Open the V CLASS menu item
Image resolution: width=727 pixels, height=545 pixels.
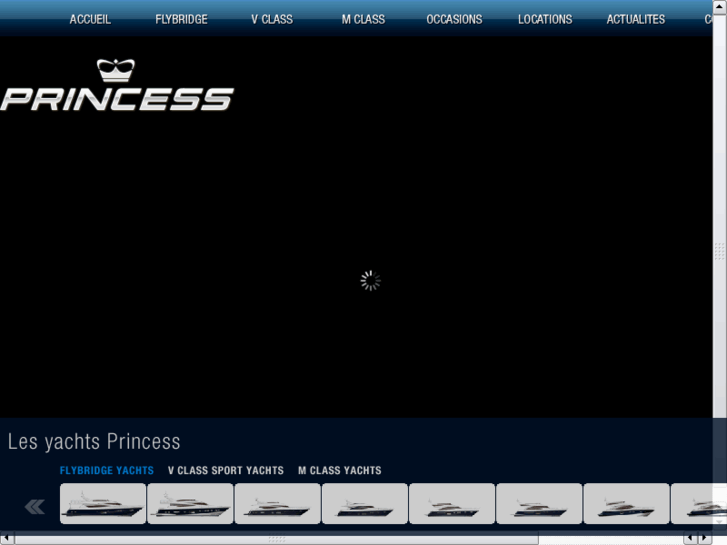point(272,19)
